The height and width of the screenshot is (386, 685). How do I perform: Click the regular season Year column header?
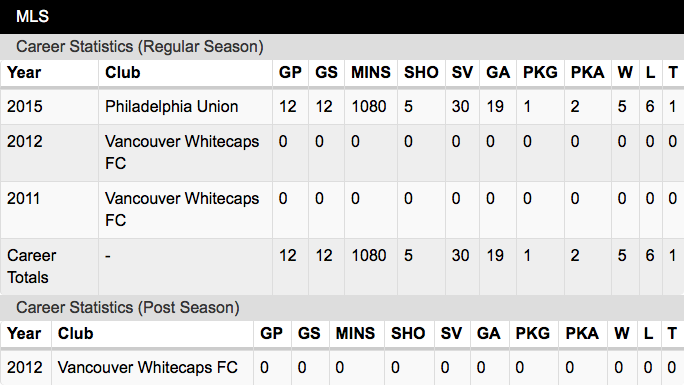tap(24, 72)
